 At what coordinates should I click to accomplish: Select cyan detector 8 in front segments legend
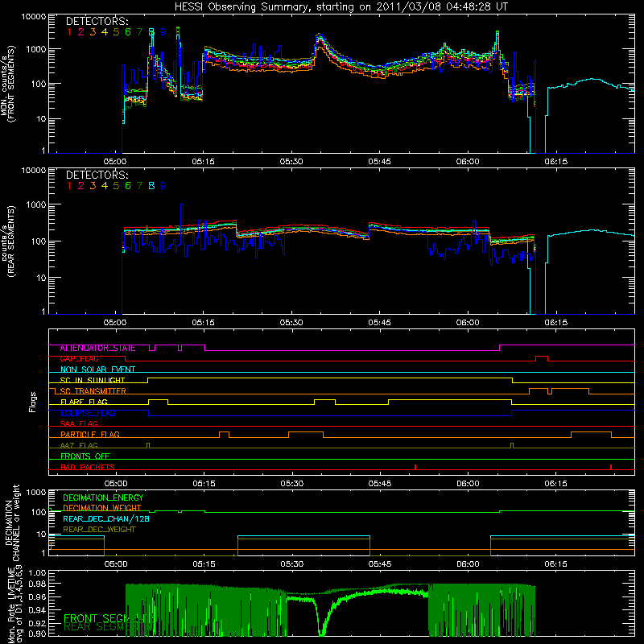point(151,32)
